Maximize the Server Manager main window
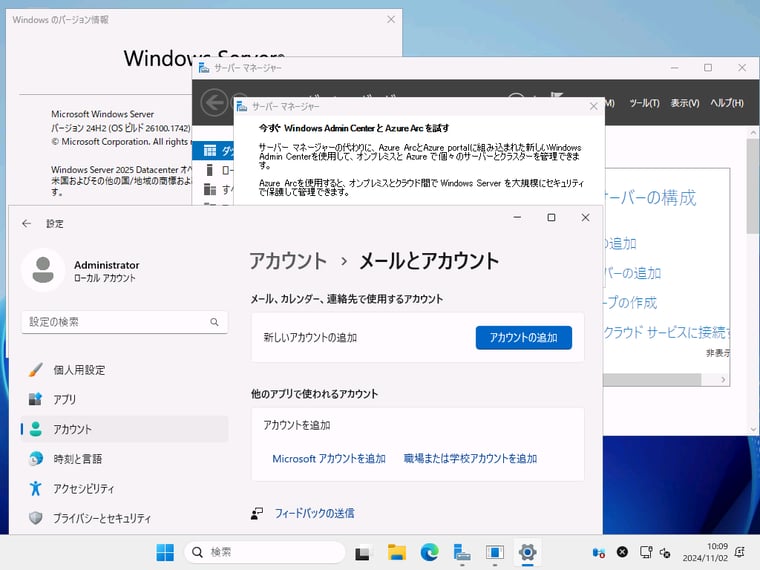 708,68
